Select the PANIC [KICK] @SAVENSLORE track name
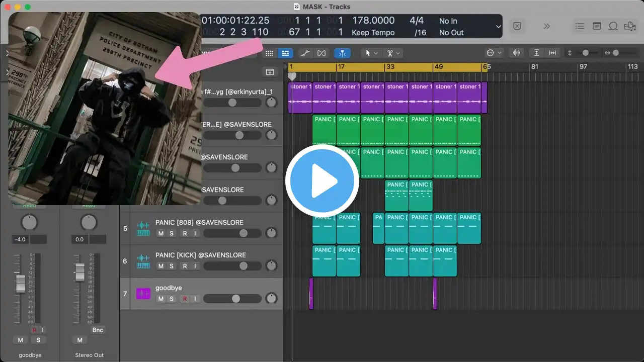The height and width of the screenshot is (362, 644). coord(201,255)
